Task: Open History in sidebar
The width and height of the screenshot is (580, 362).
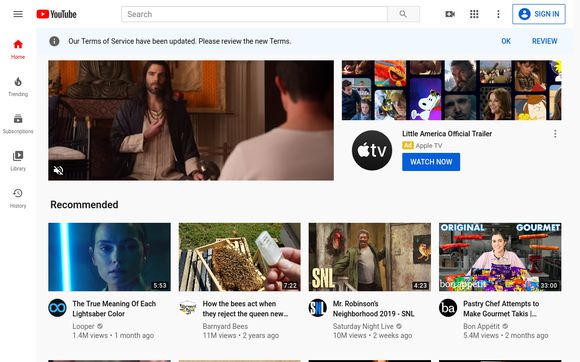Action: [x=18, y=198]
